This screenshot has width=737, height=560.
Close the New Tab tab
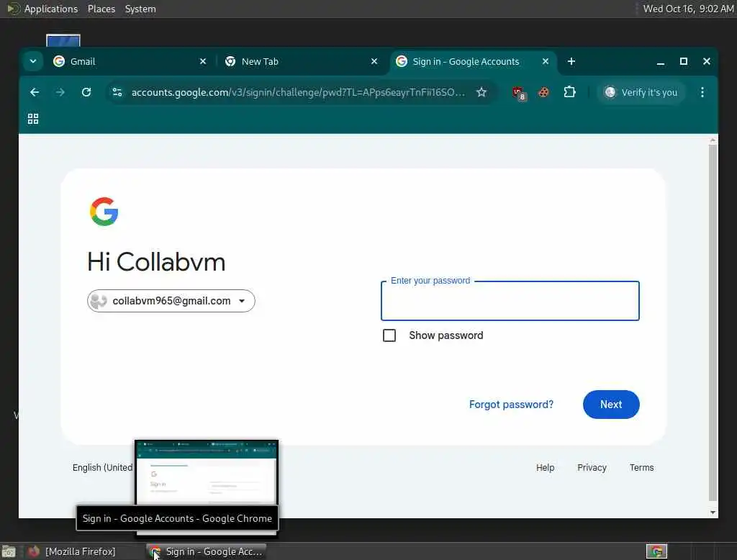pyautogui.click(x=374, y=62)
